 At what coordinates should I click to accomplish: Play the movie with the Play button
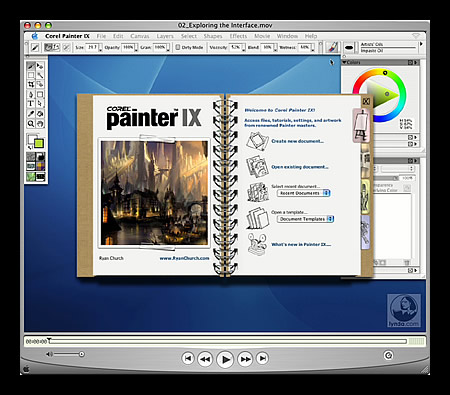coord(225,359)
